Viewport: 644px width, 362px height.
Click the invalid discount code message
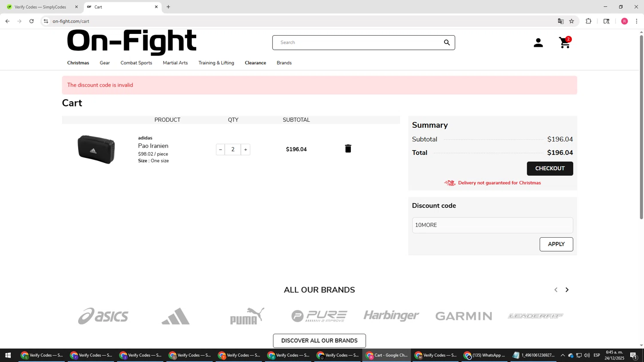click(x=100, y=85)
